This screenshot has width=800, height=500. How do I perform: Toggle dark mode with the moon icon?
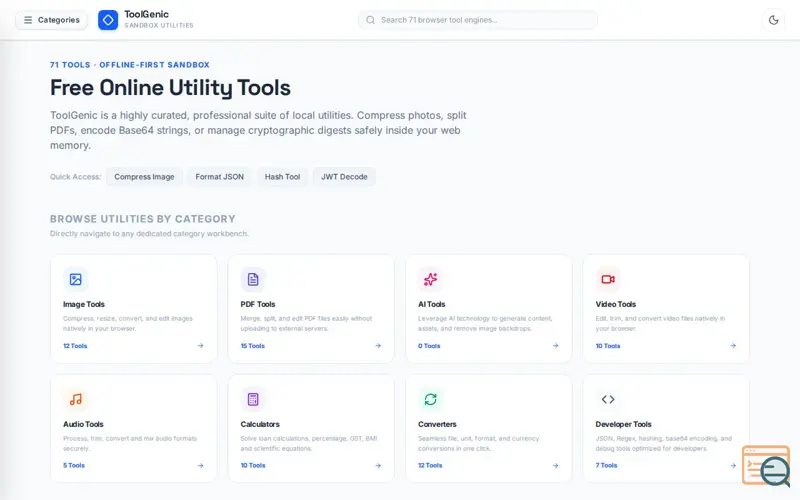(x=773, y=20)
